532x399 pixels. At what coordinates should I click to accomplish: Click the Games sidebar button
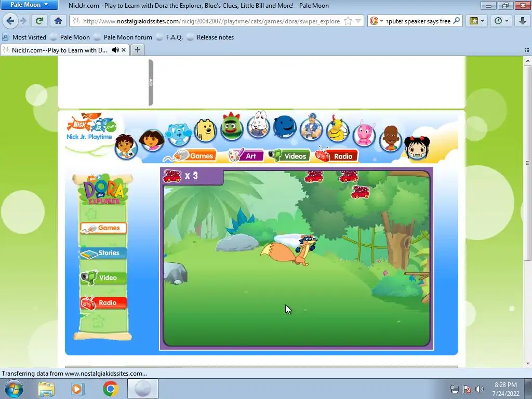(x=103, y=229)
